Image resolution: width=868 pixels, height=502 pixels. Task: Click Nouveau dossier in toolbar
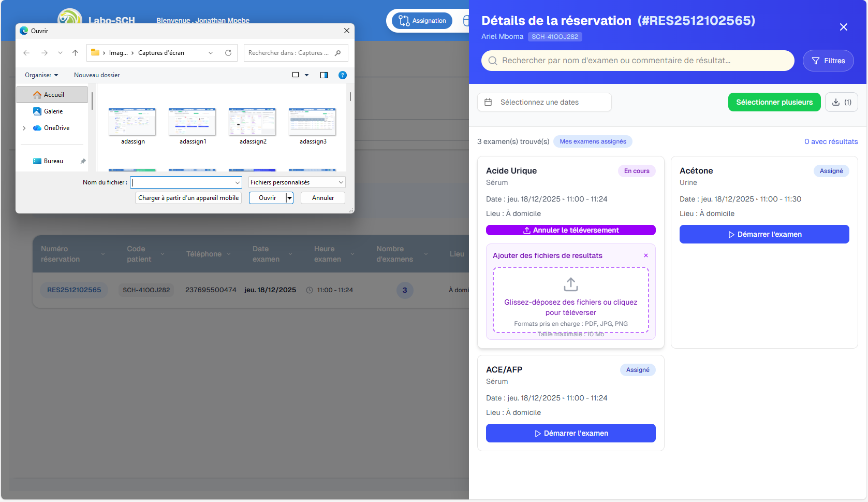click(97, 75)
